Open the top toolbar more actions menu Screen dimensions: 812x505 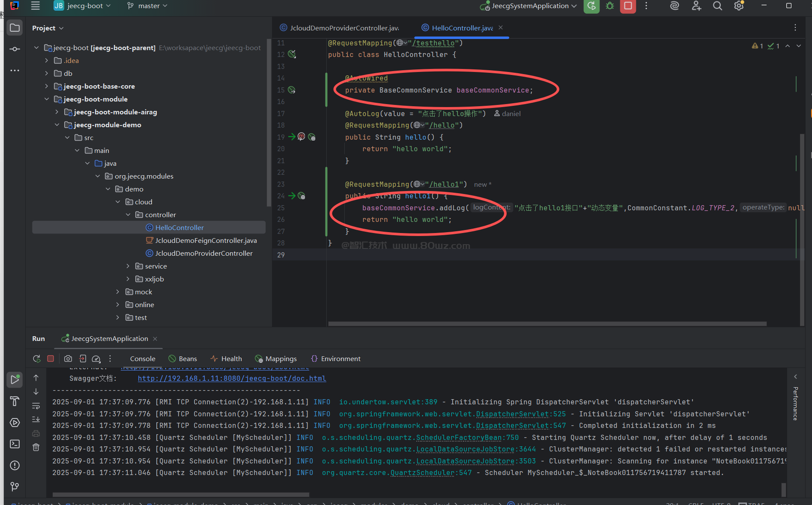pyautogui.click(x=646, y=6)
